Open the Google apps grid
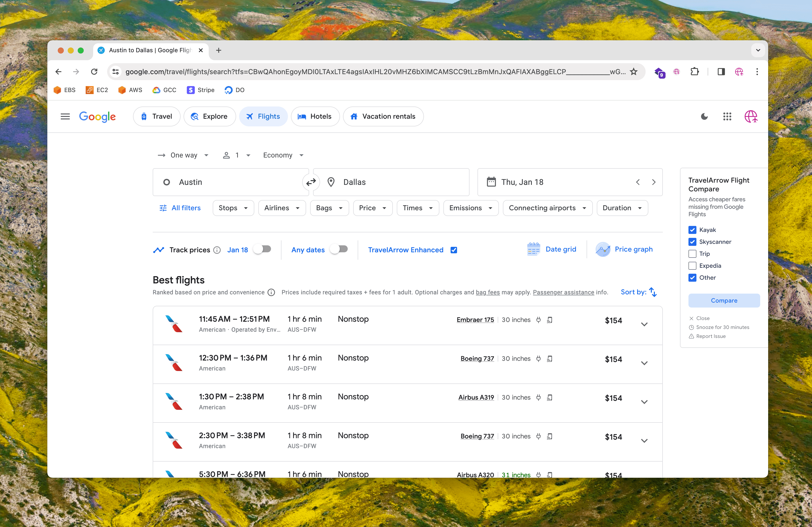812x527 pixels. [727, 117]
